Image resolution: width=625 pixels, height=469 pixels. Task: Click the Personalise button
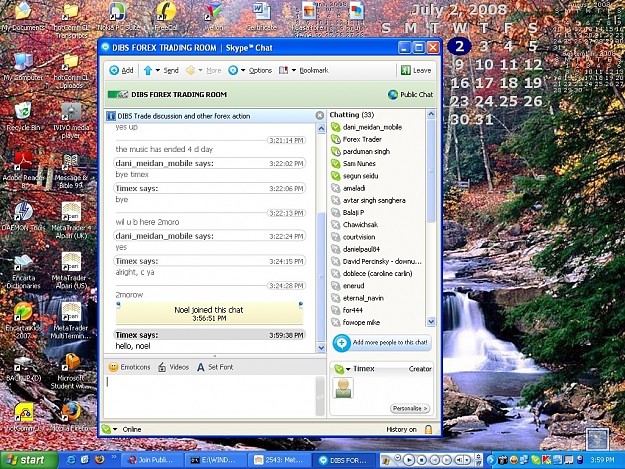[410, 408]
